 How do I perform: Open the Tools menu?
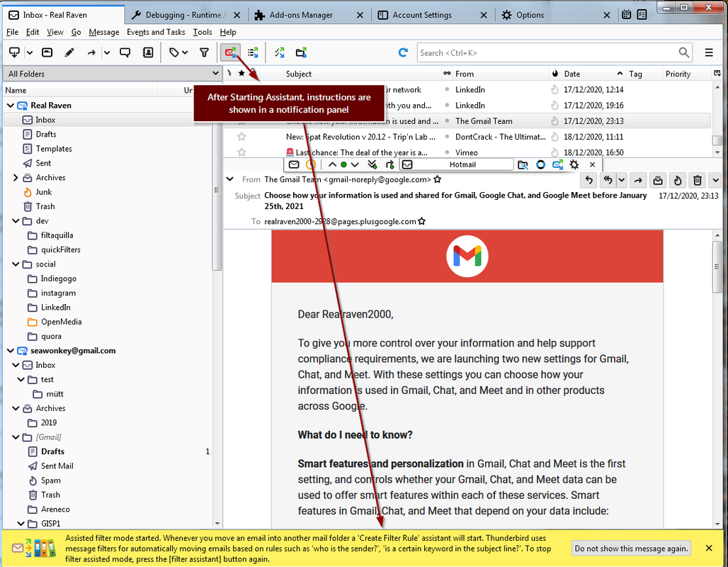pos(202,32)
